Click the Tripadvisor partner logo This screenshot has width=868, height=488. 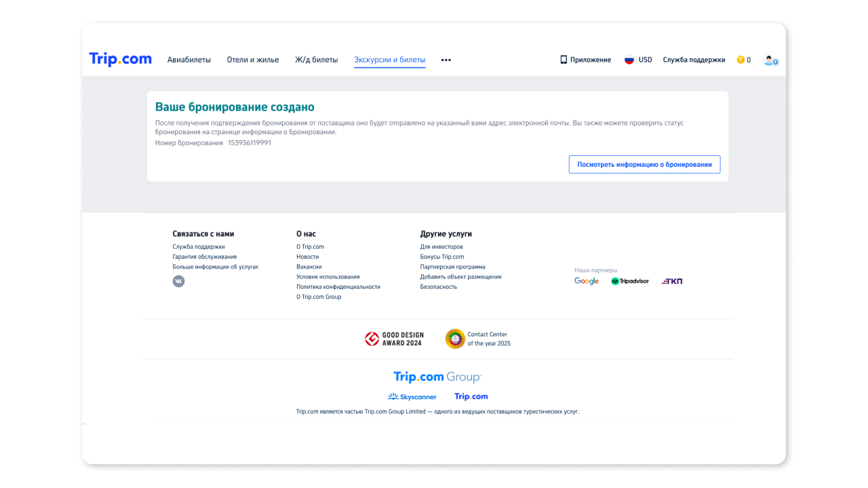pos(630,281)
